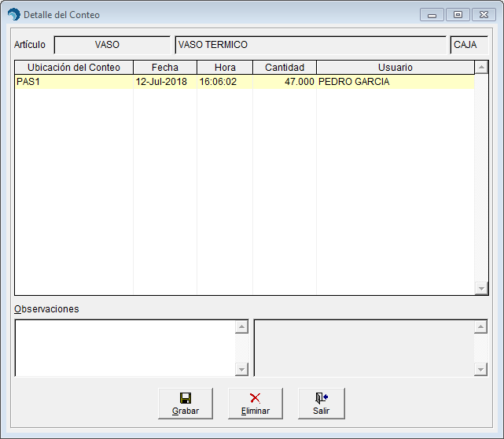
Task: Click the Grabar save button
Action: pyautogui.click(x=185, y=404)
